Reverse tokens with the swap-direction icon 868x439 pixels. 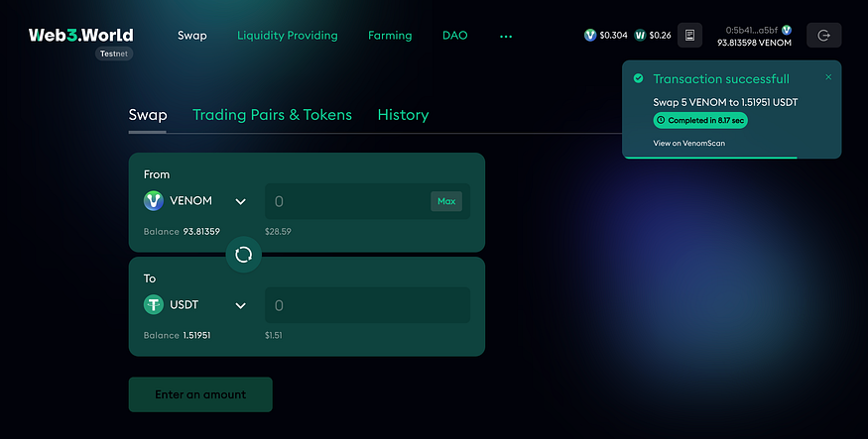click(244, 255)
